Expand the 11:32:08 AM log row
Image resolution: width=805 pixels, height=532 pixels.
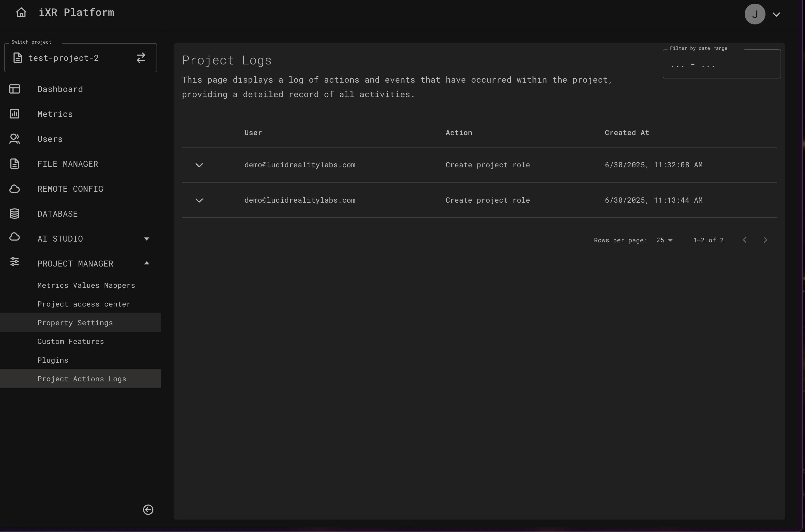[199, 165]
